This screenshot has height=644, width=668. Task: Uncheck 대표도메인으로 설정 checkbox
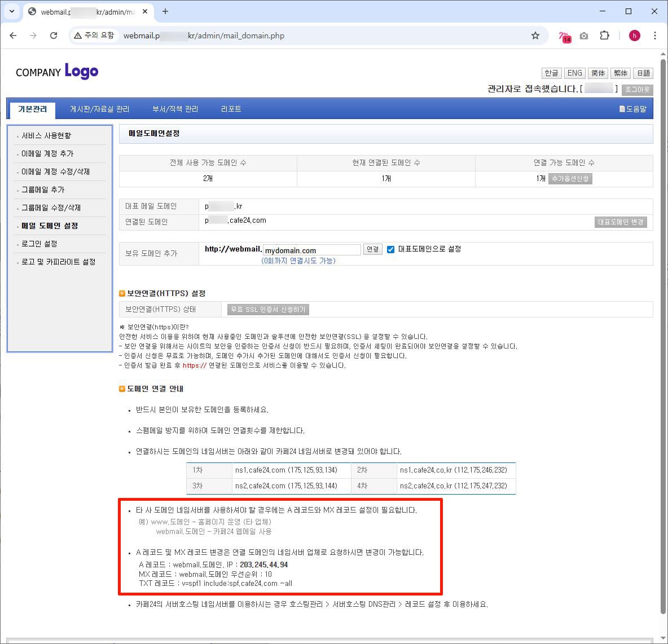[x=390, y=249]
